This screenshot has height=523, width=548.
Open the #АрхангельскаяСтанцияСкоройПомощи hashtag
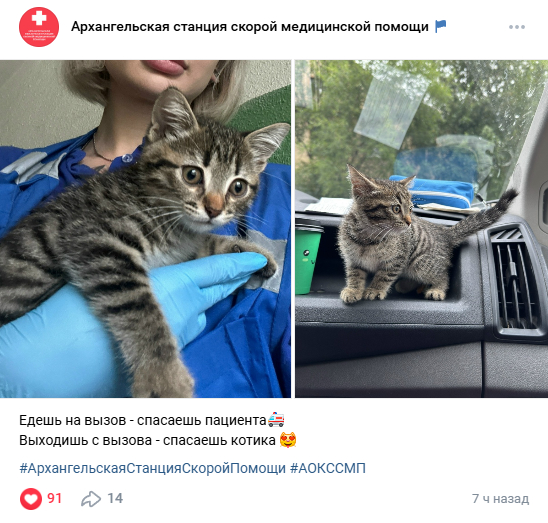tap(152, 468)
